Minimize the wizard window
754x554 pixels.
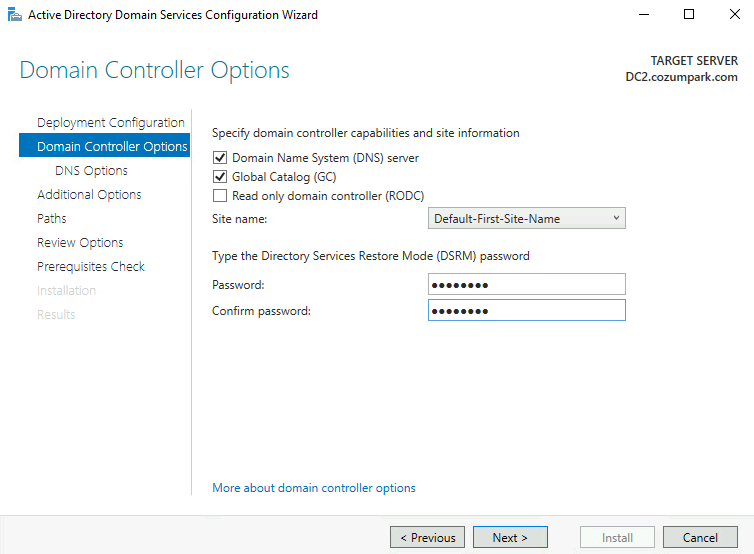point(644,14)
